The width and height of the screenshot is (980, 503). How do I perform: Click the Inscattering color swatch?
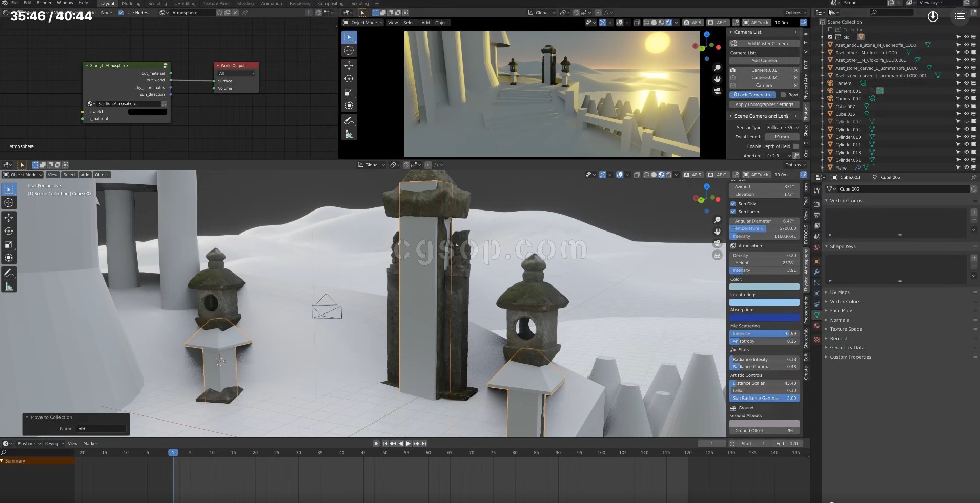[x=764, y=302]
